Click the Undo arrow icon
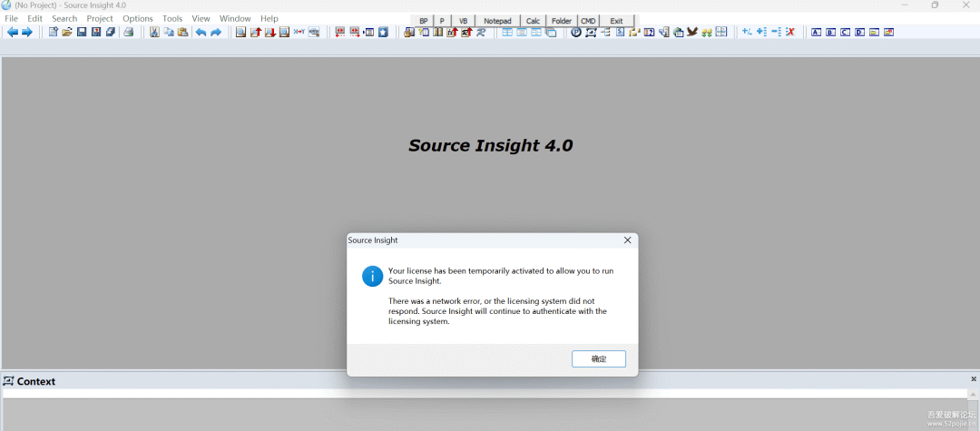 tap(201, 33)
